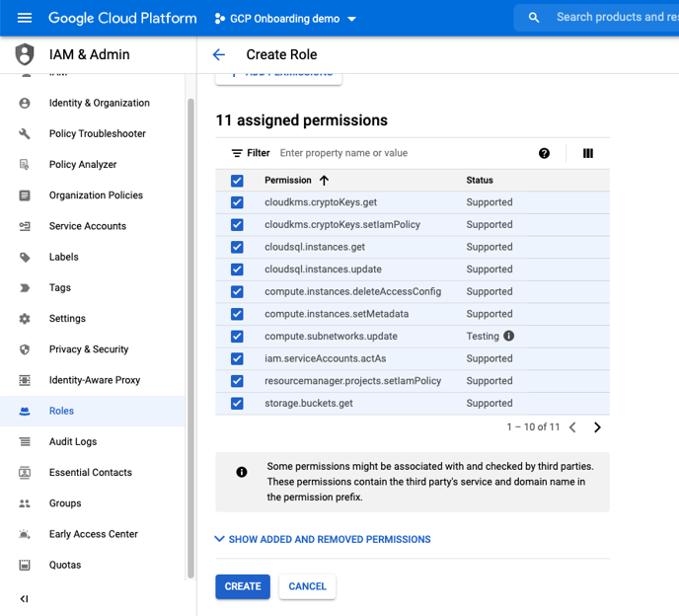Click the sidebar vertical scrollbar
Screen dimensions: 679x616
pos(190,338)
